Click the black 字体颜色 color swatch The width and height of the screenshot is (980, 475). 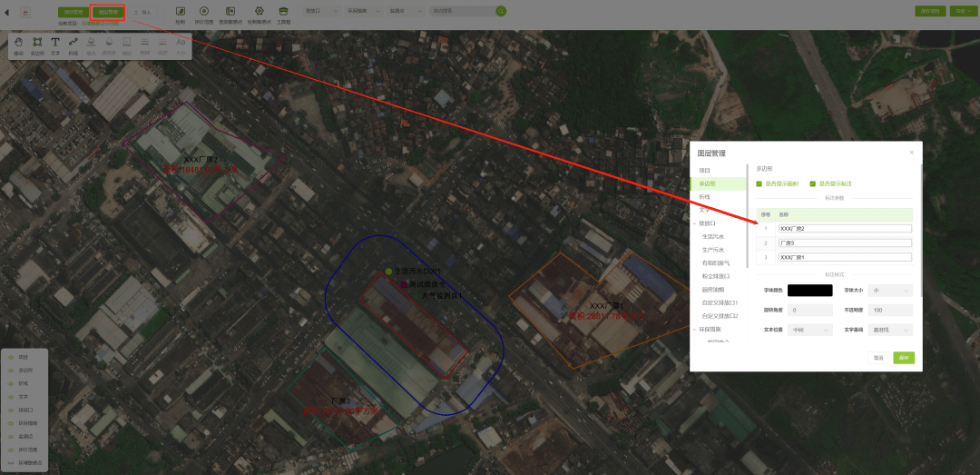click(x=809, y=291)
